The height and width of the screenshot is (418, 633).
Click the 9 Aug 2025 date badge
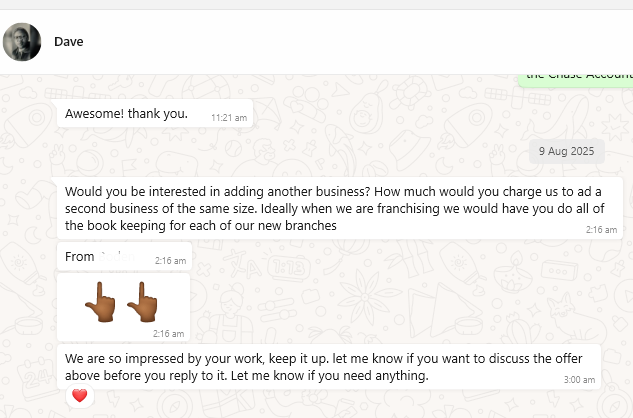[x=567, y=150]
